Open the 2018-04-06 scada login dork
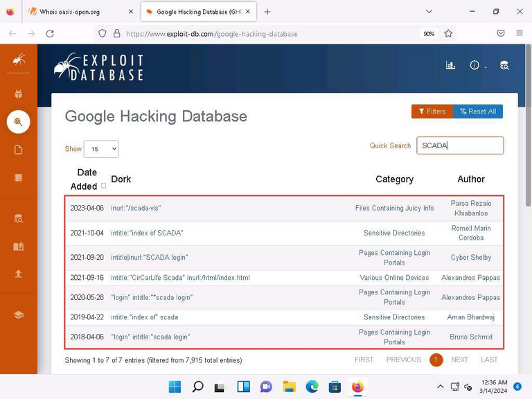Image resolution: width=532 pixels, height=399 pixels. (x=150, y=337)
